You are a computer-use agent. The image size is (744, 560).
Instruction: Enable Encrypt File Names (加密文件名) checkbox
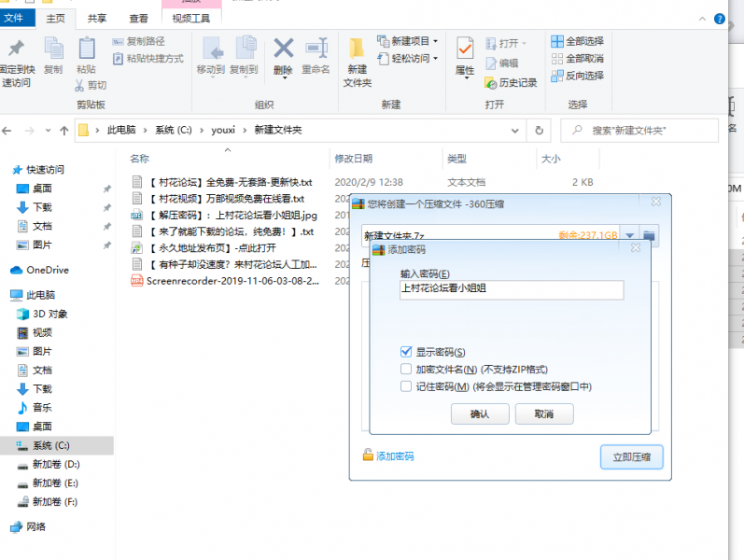[x=405, y=369]
